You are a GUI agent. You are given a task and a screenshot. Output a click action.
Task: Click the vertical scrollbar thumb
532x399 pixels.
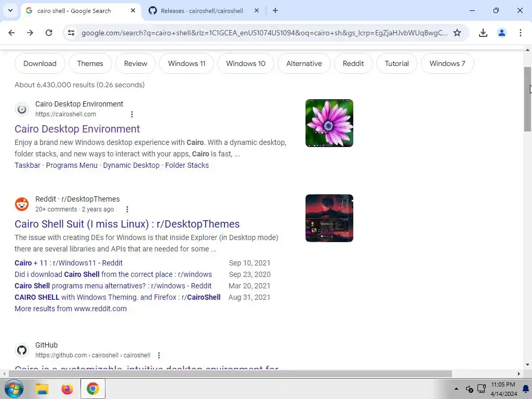(x=527, y=99)
